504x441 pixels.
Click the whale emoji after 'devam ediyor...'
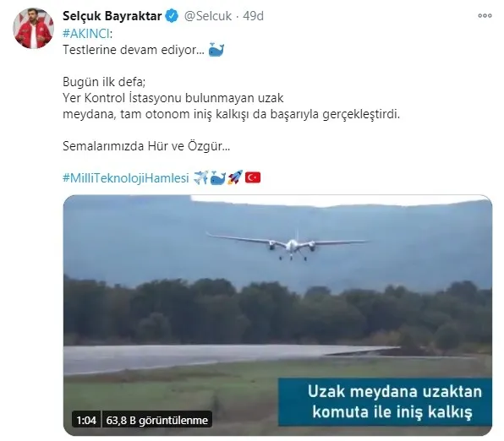click(216, 50)
